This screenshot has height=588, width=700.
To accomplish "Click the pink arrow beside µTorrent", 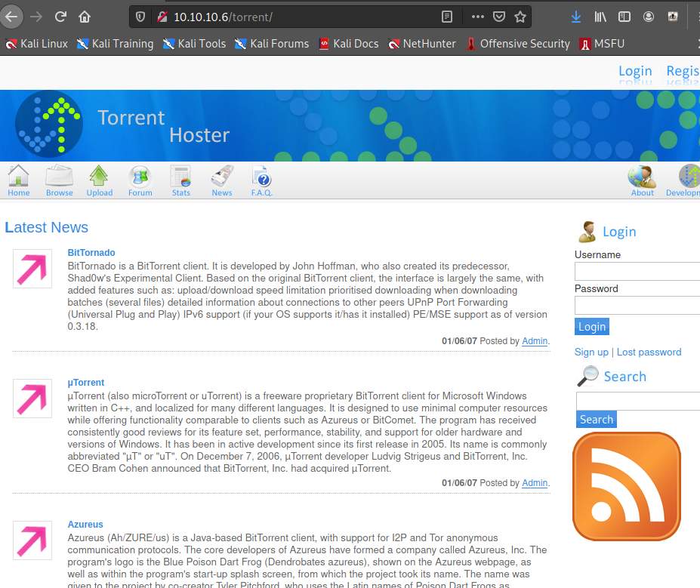I will (32, 399).
